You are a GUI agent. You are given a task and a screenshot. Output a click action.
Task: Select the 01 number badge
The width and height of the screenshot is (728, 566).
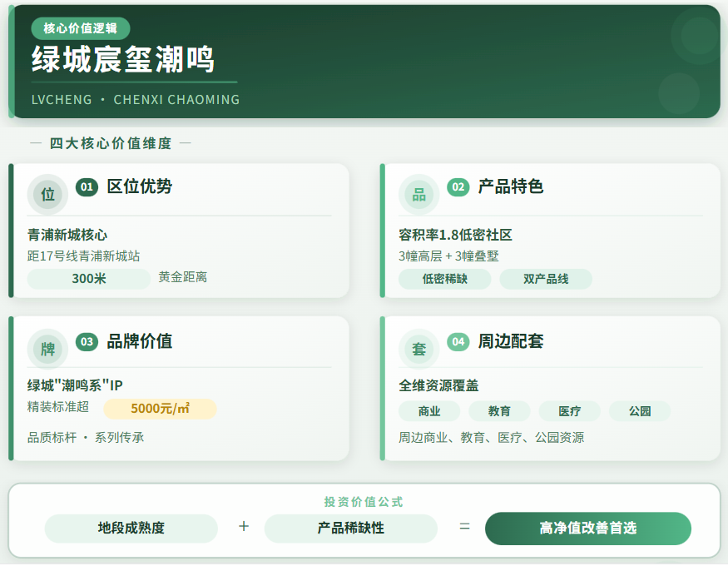point(87,187)
